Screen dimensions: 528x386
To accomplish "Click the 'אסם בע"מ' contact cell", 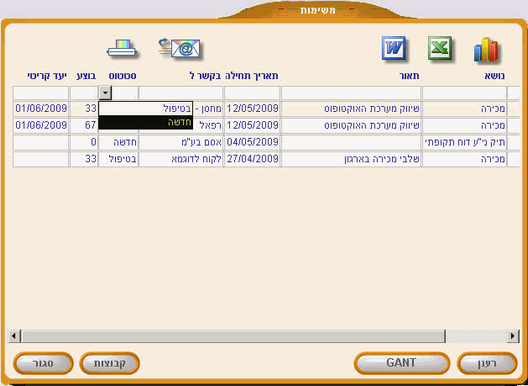I will click(181, 142).
